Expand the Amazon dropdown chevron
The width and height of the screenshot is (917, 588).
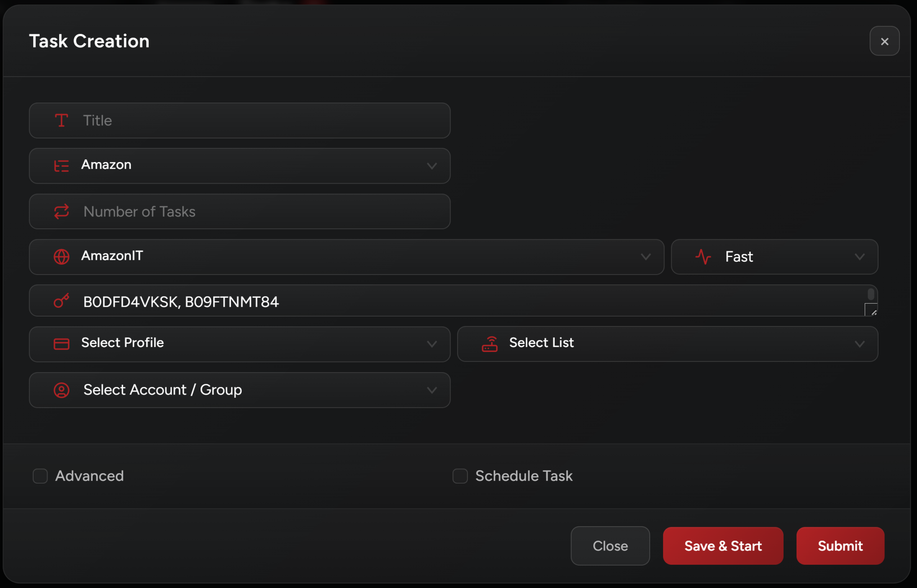pos(432,166)
